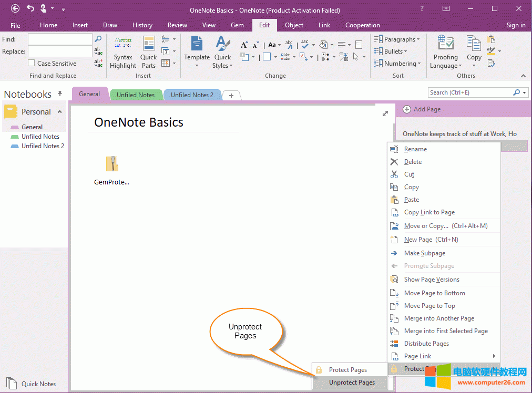The width and height of the screenshot is (532, 393).
Task: Expand page with the full-page view arrow
Action: pyautogui.click(x=385, y=113)
